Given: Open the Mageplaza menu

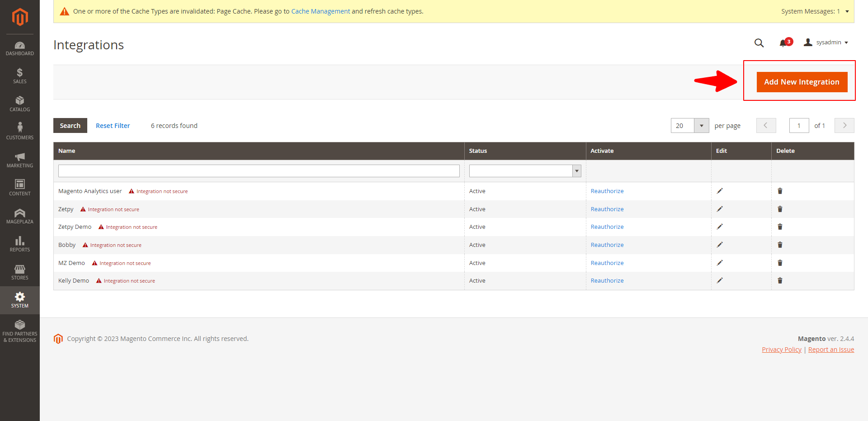Looking at the screenshot, I should coord(20,216).
